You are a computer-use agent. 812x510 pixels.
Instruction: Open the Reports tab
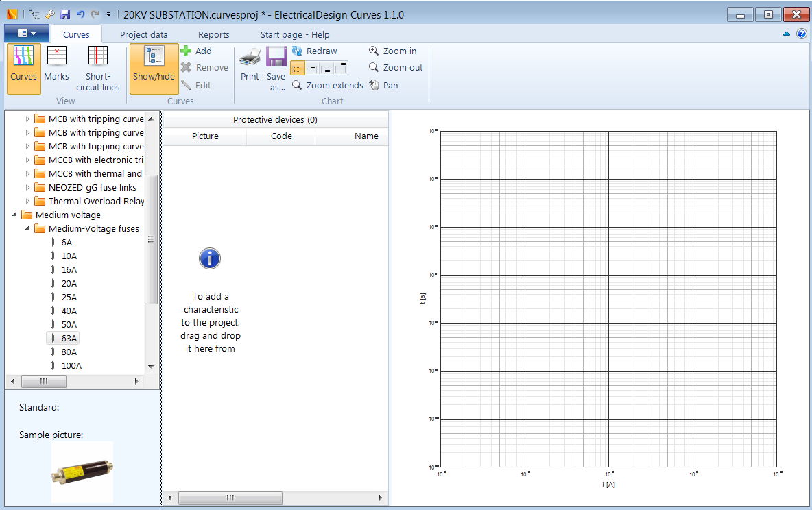tap(213, 34)
